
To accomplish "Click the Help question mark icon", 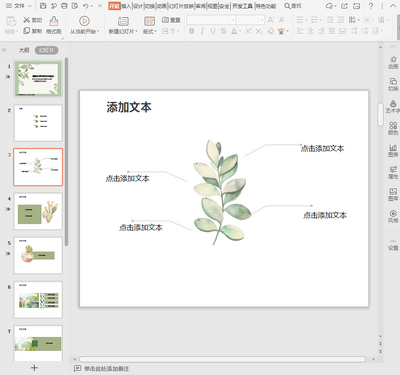I will [372, 6].
